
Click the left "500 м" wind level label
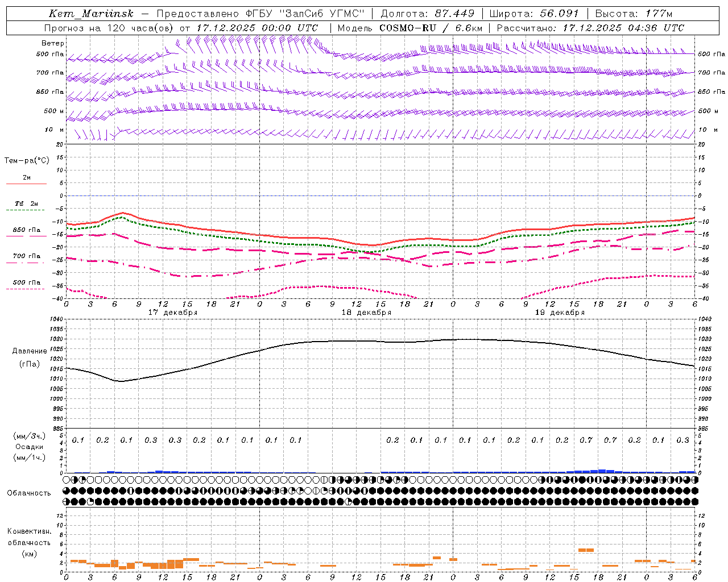point(54,111)
